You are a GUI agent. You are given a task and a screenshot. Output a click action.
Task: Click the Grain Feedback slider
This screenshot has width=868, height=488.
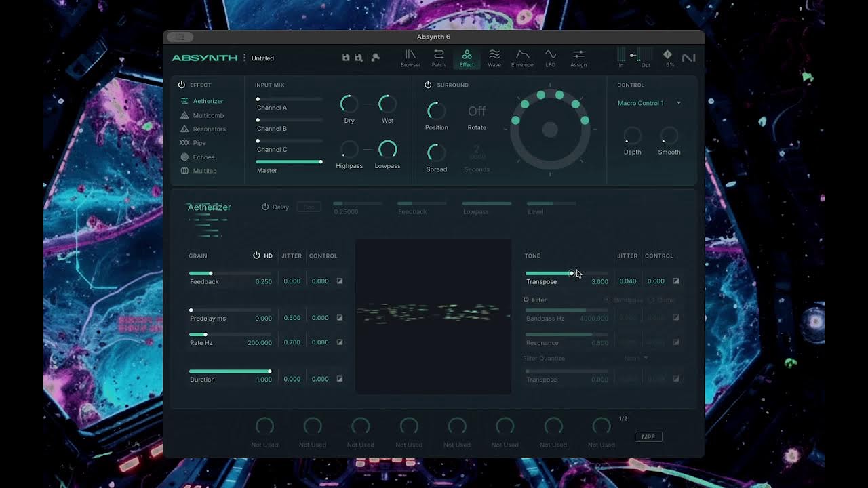[231, 273]
